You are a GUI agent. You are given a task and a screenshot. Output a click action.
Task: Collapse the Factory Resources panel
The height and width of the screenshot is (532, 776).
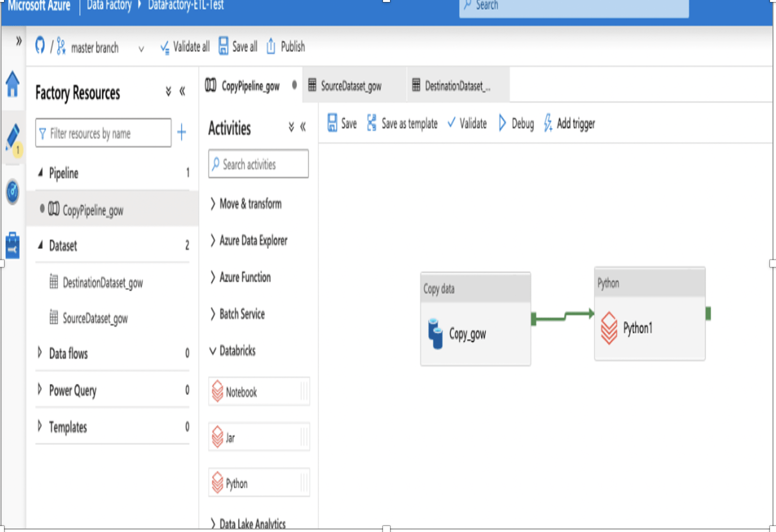click(182, 91)
